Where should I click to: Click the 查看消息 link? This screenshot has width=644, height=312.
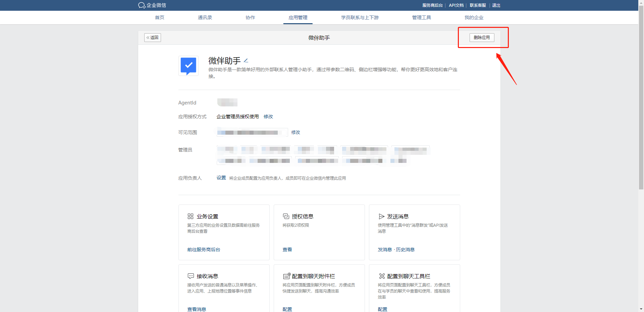(197, 309)
